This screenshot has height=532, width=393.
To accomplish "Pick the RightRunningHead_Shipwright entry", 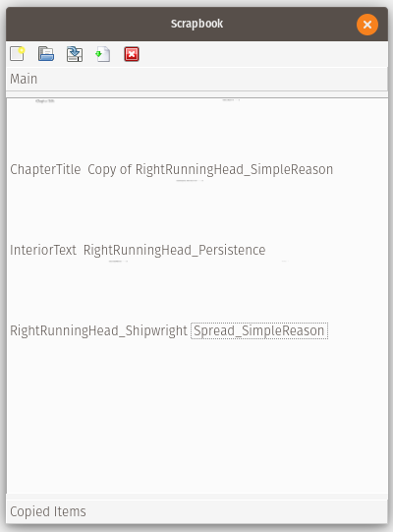I will click(x=98, y=330).
